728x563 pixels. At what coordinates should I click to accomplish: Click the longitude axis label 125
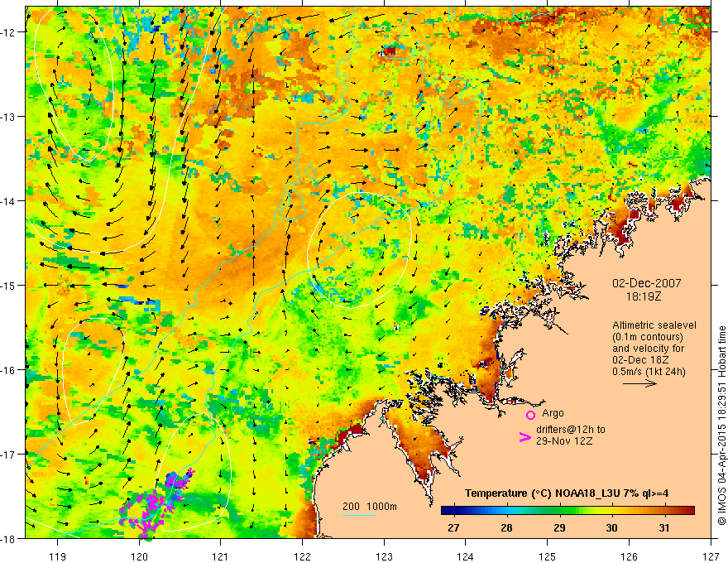click(x=548, y=556)
